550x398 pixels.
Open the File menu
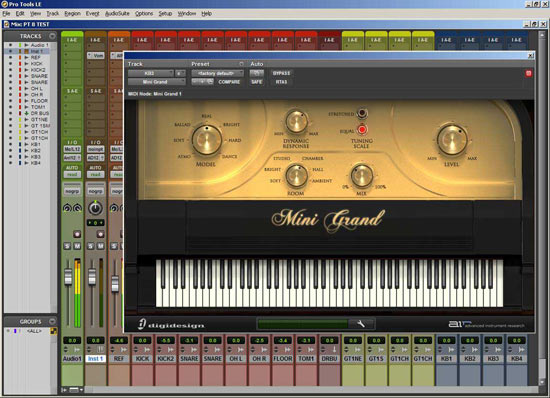pyautogui.click(x=6, y=13)
